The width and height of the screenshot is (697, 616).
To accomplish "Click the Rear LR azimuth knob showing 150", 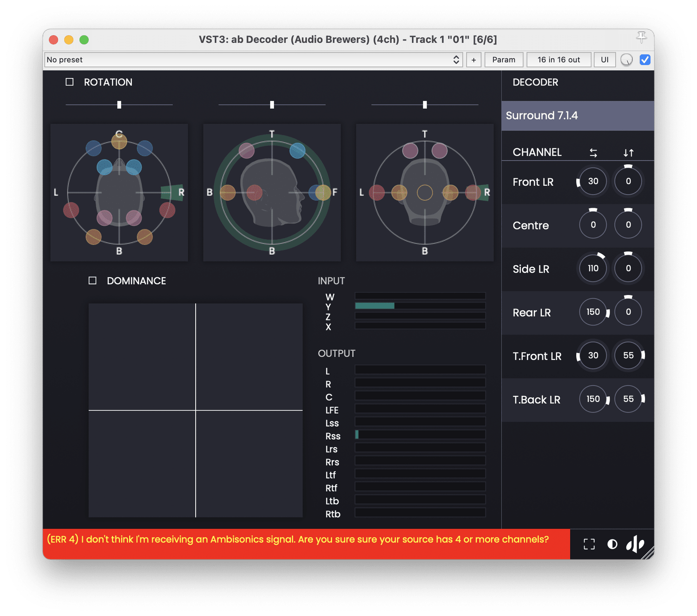I will 593,312.
